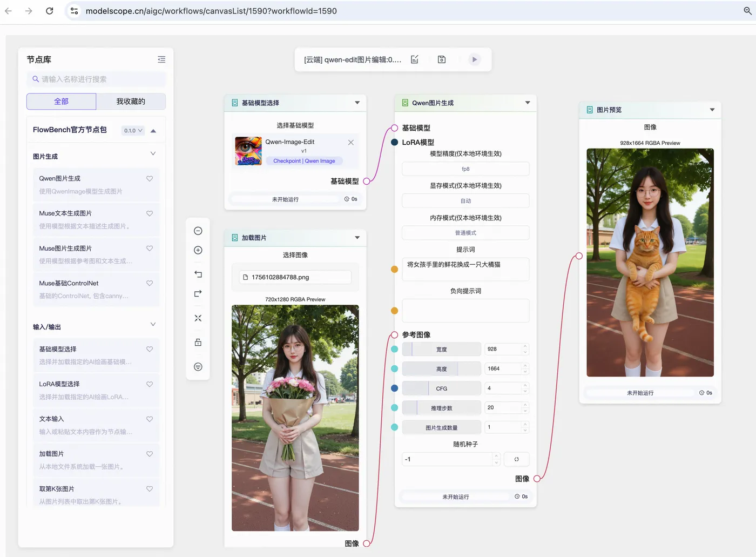Favorite the Muse文本生成图片 node
This screenshot has height=557, width=756.
coord(150,213)
